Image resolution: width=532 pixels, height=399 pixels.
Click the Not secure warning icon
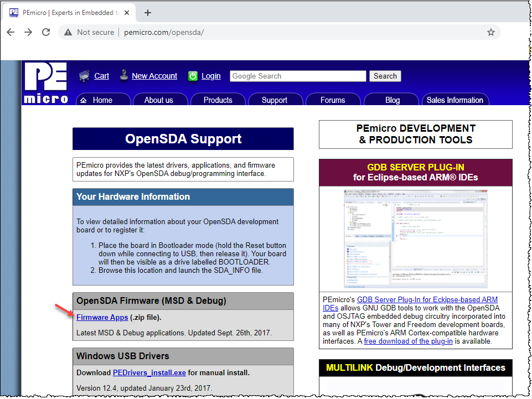tap(69, 32)
